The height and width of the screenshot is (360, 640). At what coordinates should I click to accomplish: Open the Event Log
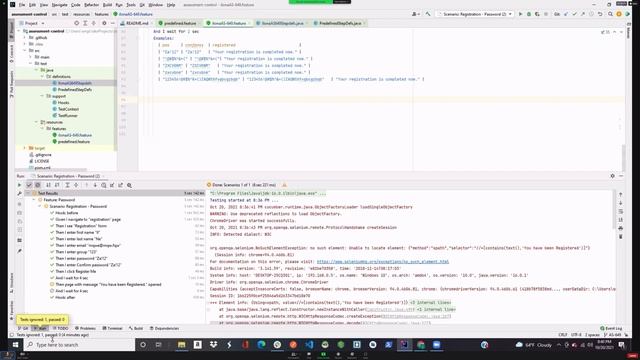pyautogui.click(x=611, y=328)
